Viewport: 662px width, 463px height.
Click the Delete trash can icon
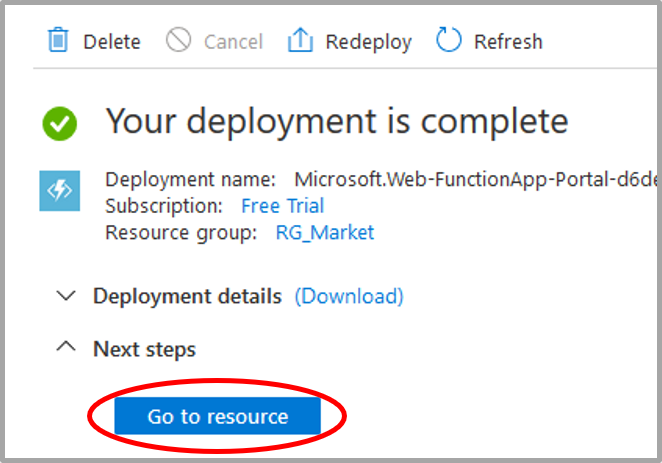coord(58,40)
